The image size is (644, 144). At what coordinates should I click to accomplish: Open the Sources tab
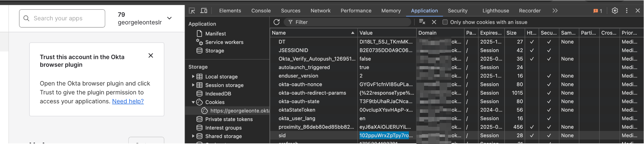point(291,10)
